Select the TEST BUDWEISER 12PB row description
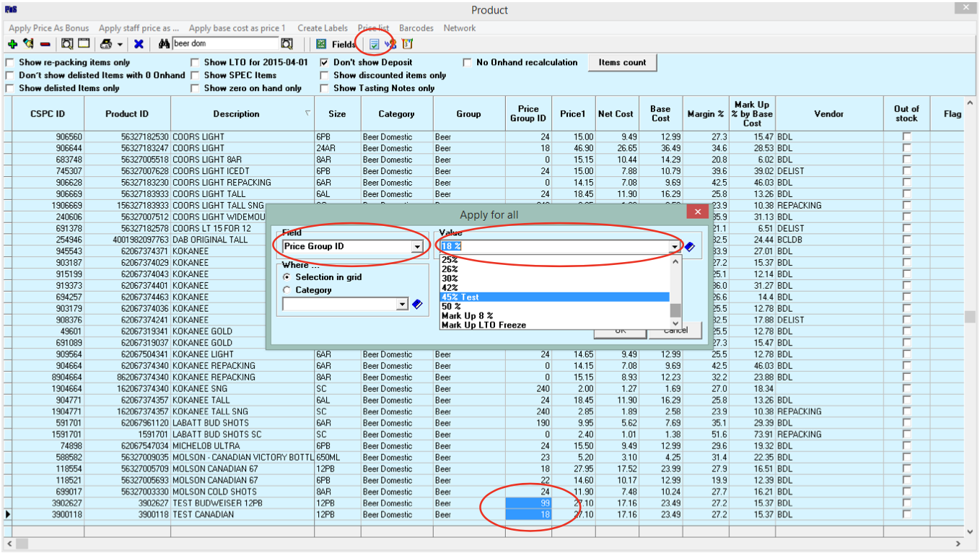Image resolution: width=980 pixels, height=553 pixels. [x=242, y=503]
